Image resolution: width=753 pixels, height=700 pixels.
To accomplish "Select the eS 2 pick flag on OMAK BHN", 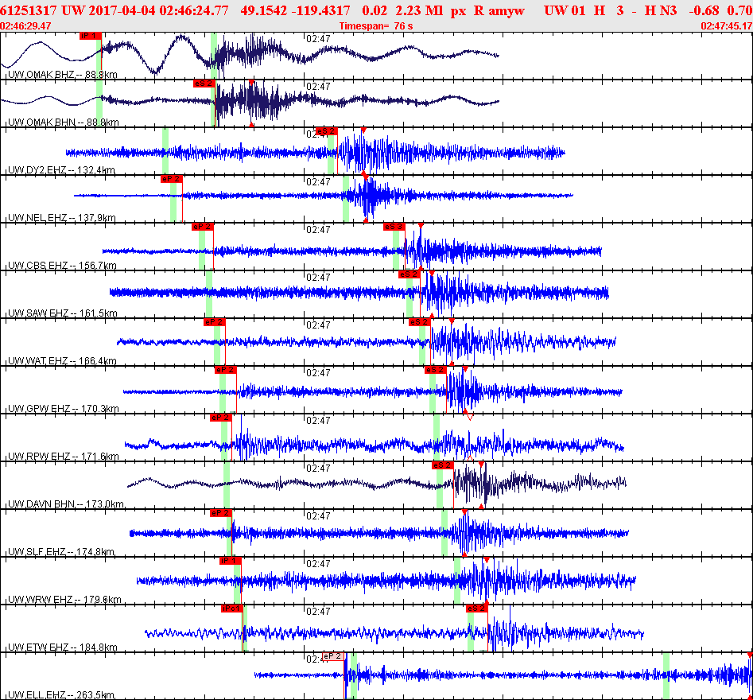I will click(x=204, y=83).
